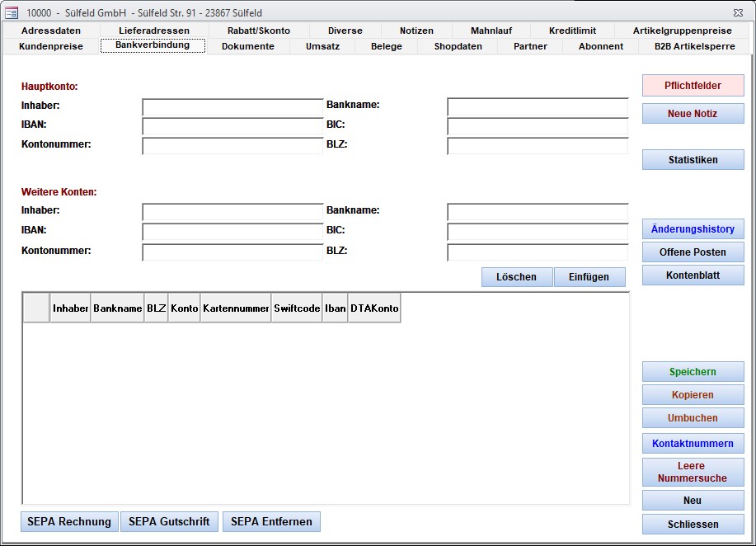Click the Speichern button
The width and height of the screenshot is (756, 546).
click(693, 372)
